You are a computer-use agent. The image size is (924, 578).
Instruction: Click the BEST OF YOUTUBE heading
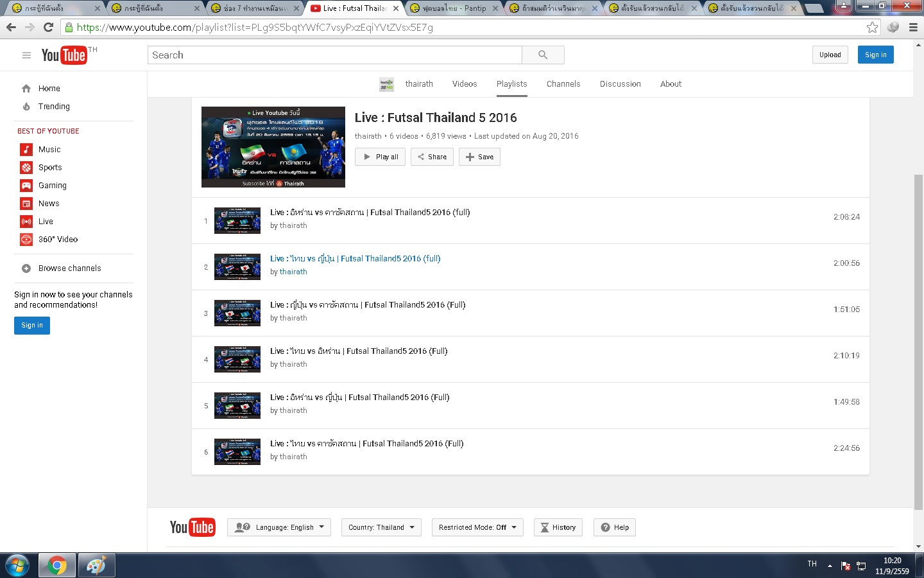48,131
